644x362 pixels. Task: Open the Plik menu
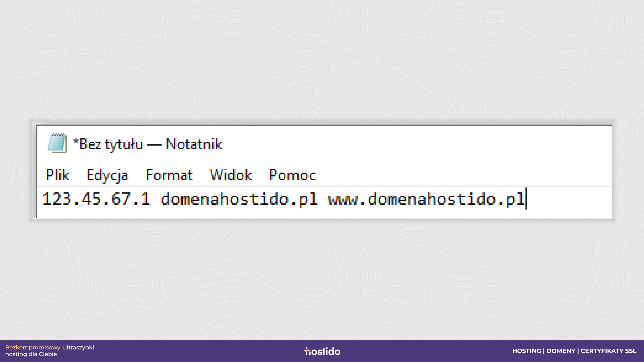click(58, 175)
